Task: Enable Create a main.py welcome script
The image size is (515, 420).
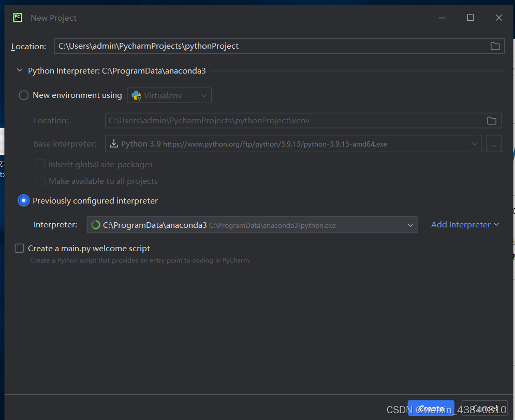Action: click(x=19, y=248)
